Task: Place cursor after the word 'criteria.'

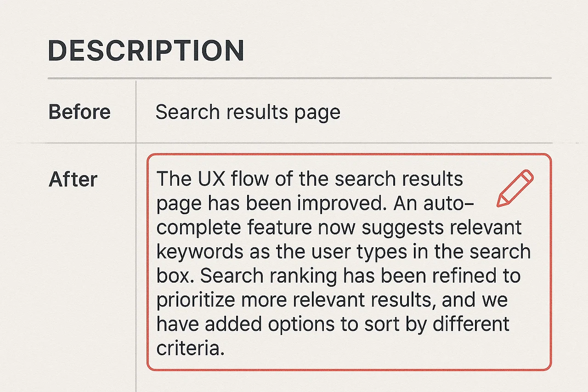Action: click(226, 349)
